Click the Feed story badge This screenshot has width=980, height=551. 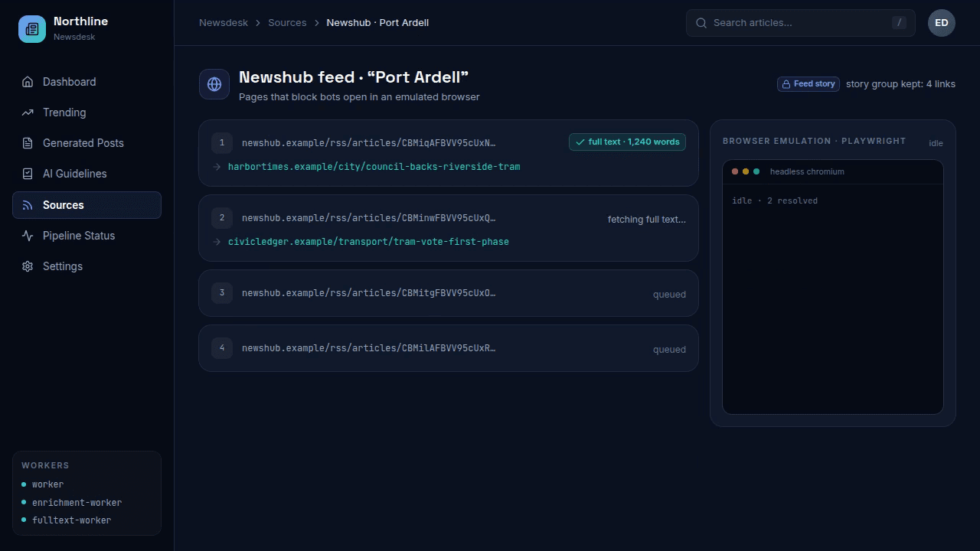[808, 84]
